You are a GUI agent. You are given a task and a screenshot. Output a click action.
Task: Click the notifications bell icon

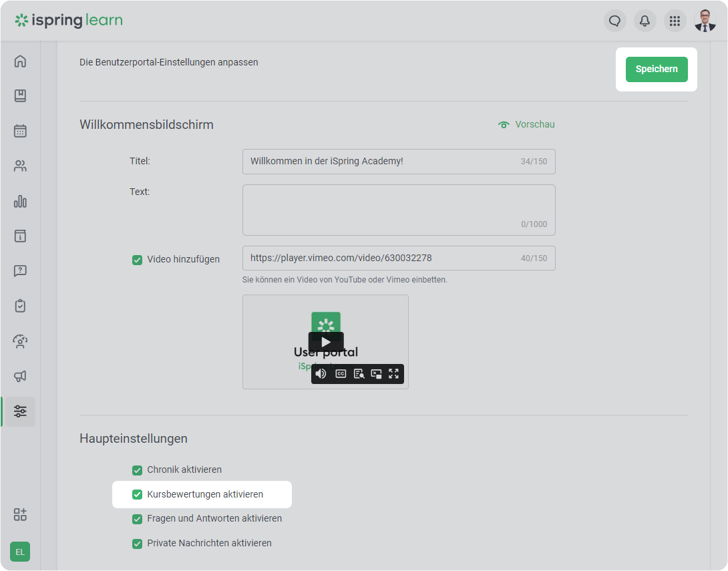(645, 21)
